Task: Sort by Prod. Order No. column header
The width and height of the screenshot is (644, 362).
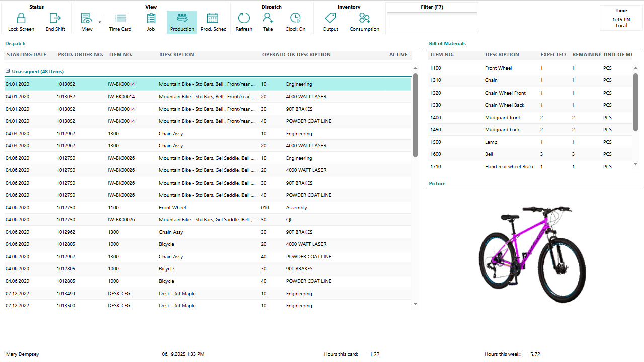Action: click(x=80, y=55)
